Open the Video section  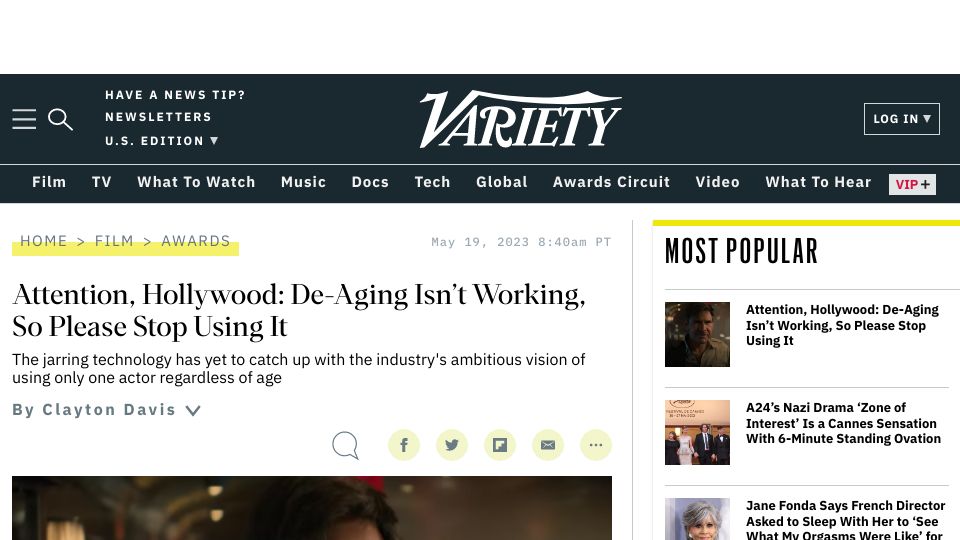coord(717,182)
